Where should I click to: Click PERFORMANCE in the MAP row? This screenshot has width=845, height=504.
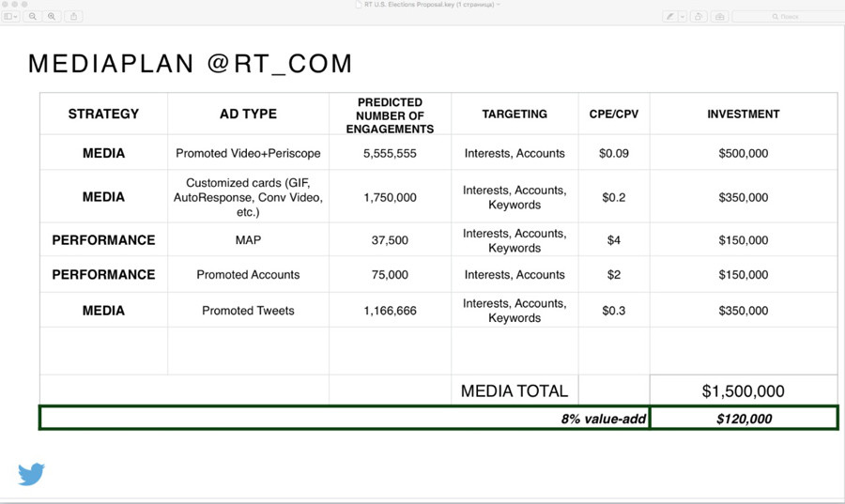(103, 240)
